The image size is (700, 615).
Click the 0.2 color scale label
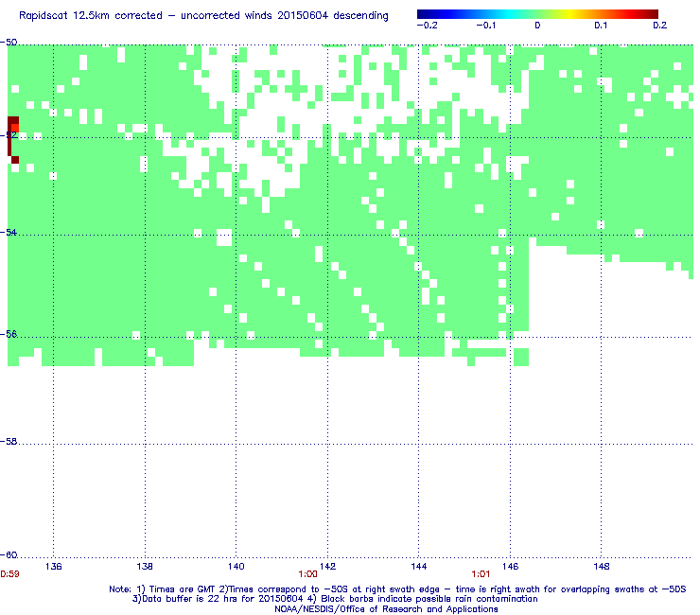(659, 26)
